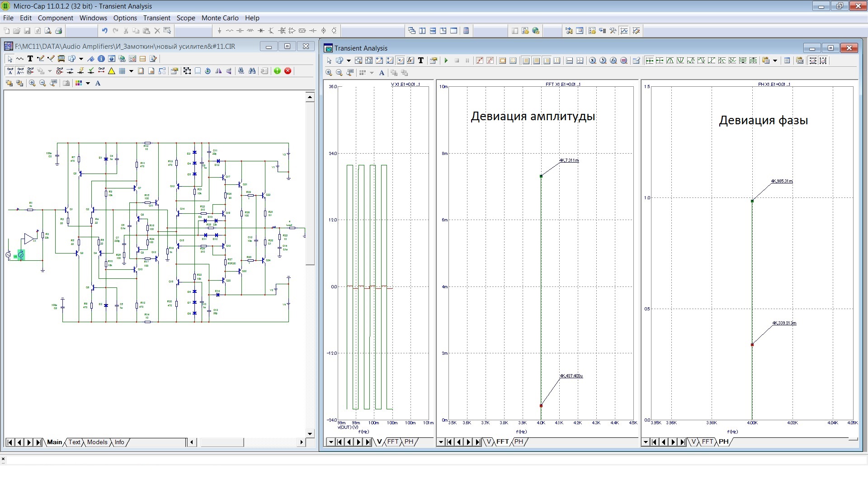Open the Component menu

(x=55, y=18)
